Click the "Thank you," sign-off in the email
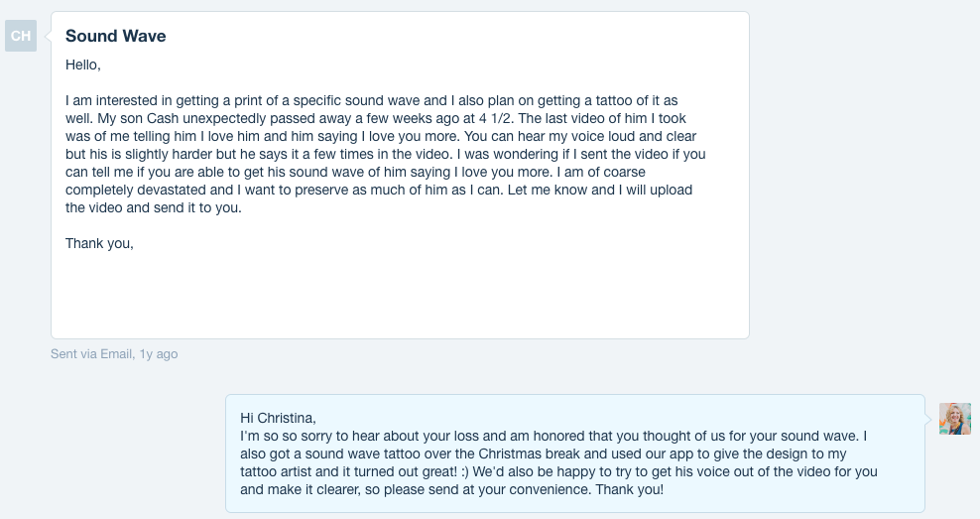This screenshot has height=519, width=980. [x=99, y=243]
